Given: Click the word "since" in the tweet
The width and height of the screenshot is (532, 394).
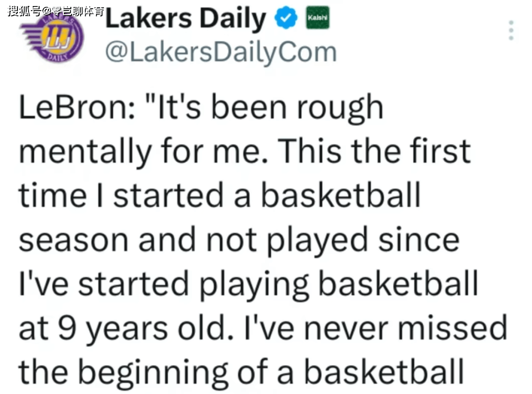Looking at the screenshot, I should pos(418,239).
